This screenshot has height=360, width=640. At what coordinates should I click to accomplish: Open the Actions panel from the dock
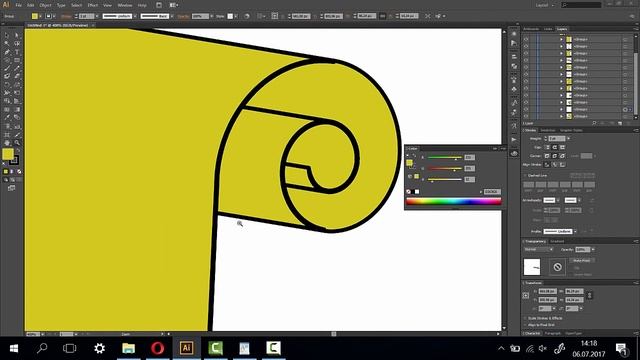point(514,140)
